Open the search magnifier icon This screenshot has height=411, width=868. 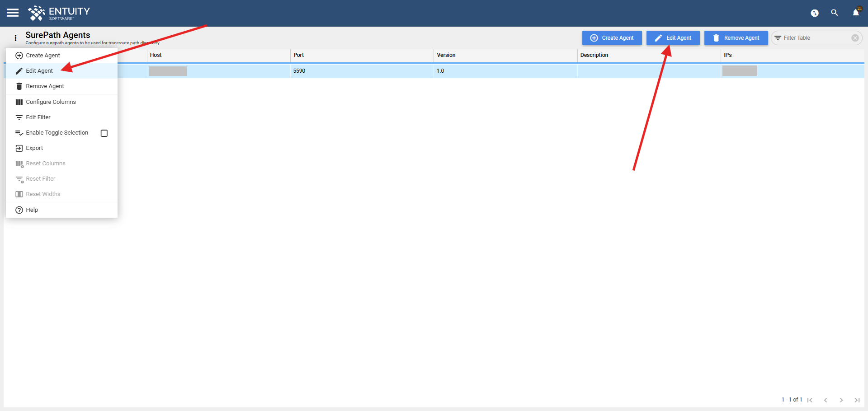click(x=835, y=13)
